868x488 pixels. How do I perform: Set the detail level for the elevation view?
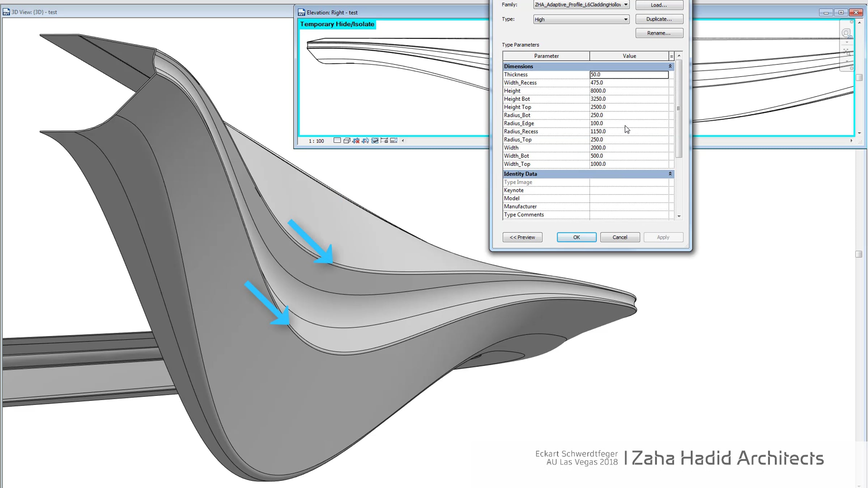tap(337, 141)
